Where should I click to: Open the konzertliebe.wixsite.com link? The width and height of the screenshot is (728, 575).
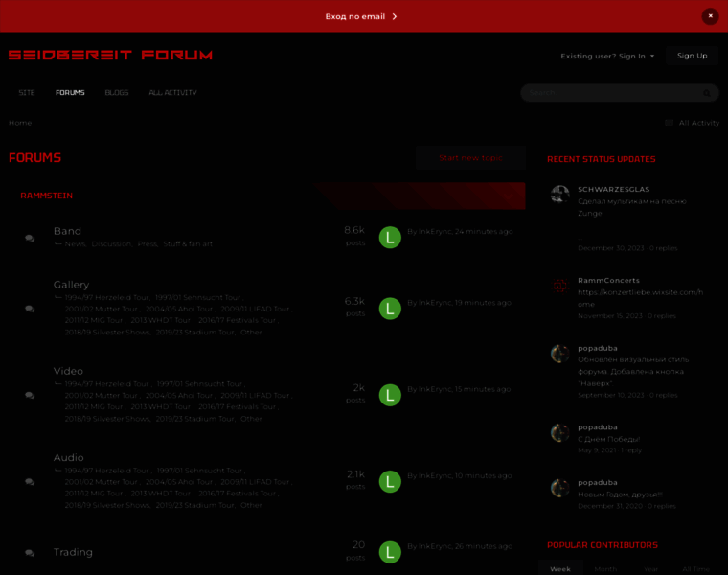640,298
